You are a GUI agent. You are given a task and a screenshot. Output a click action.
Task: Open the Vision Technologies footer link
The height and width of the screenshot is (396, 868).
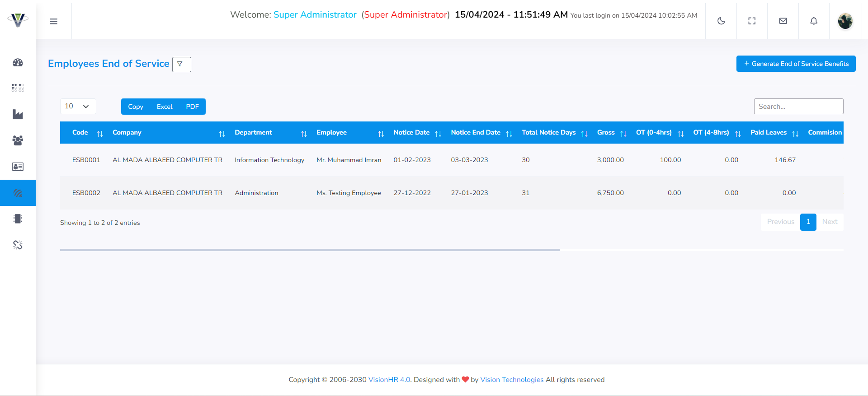[x=512, y=380]
